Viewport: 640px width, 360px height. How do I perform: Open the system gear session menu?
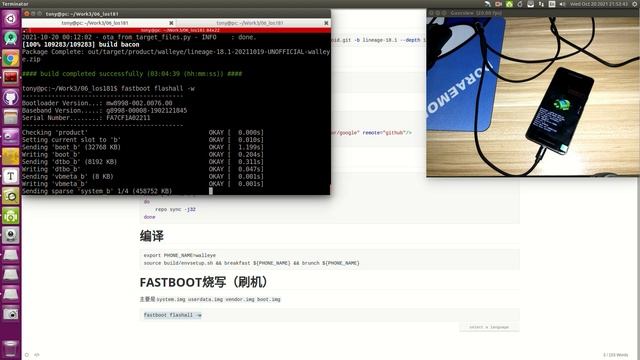coord(635,4)
